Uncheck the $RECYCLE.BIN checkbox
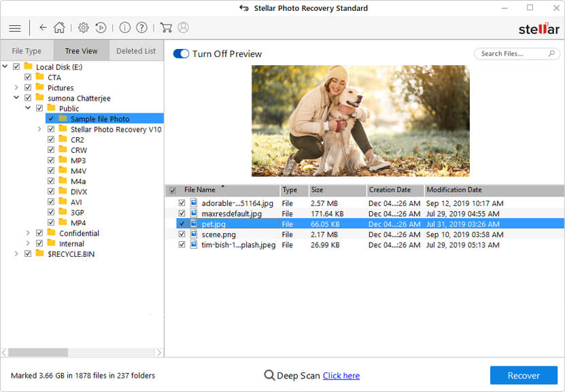Image resolution: width=565 pixels, height=392 pixels. (28, 254)
